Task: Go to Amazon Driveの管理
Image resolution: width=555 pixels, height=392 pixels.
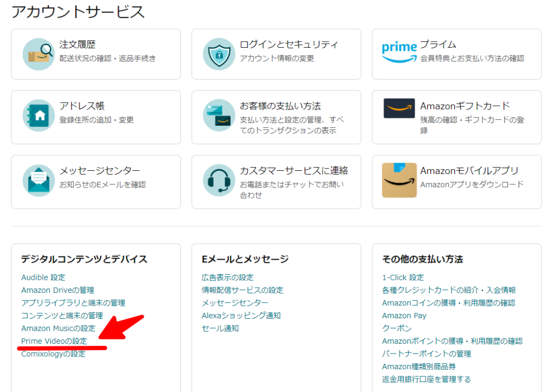Action: [57, 290]
